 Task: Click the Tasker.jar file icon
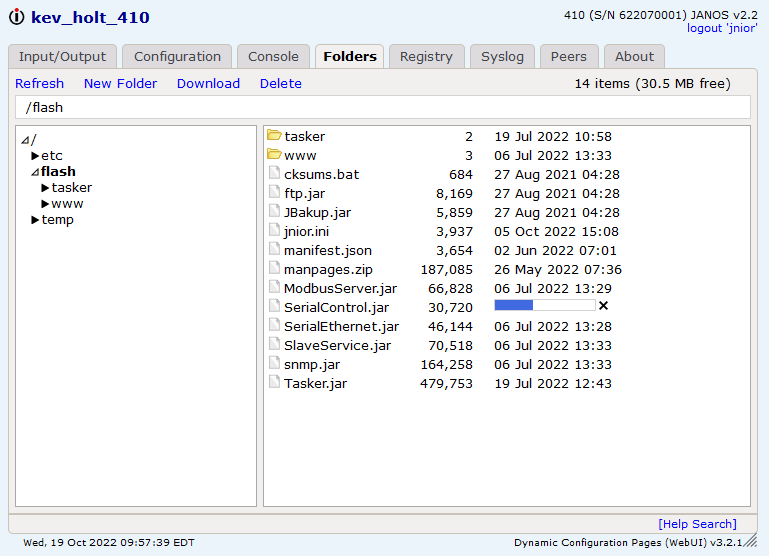pyautogui.click(x=275, y=383)
